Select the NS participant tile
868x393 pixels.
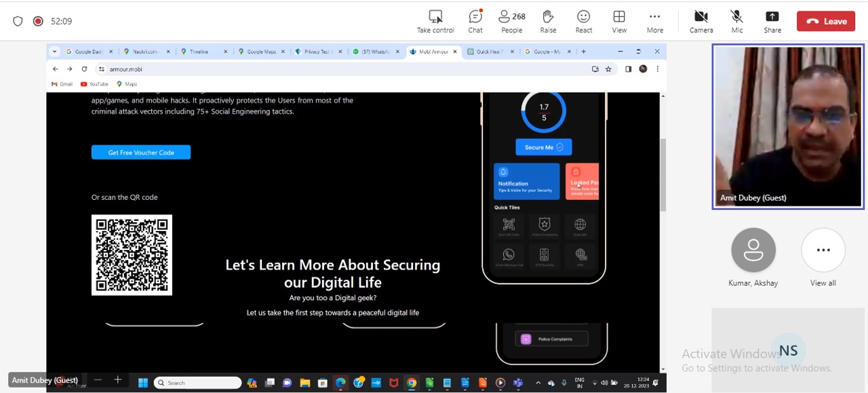pos(788,350)
